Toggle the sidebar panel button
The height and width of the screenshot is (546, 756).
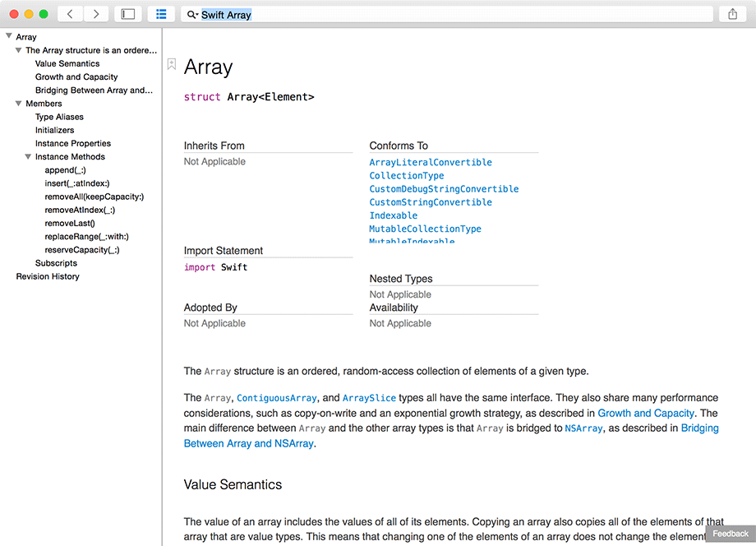tap(127, 14)
